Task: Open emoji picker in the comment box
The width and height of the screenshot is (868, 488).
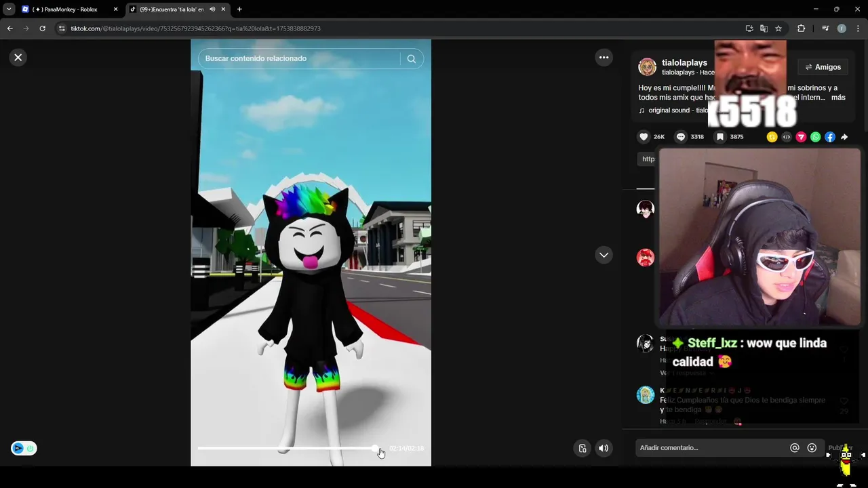Action: pos(812,448)
